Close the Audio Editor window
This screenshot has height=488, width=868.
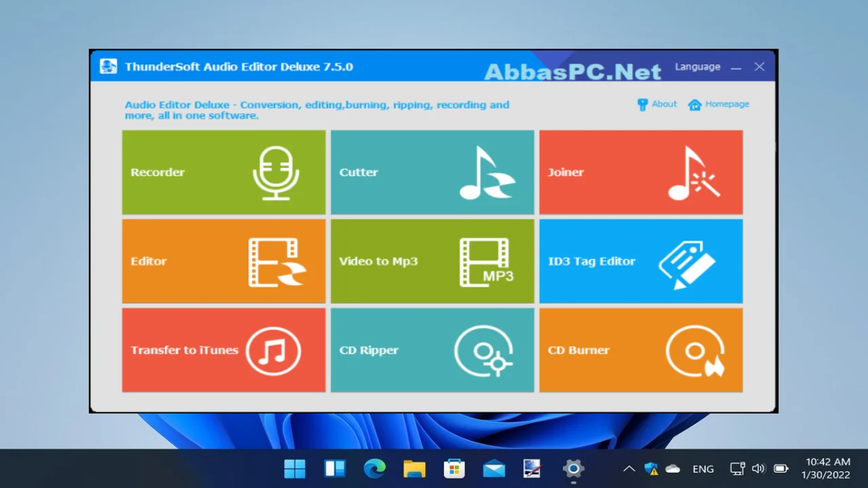(759, 66)
